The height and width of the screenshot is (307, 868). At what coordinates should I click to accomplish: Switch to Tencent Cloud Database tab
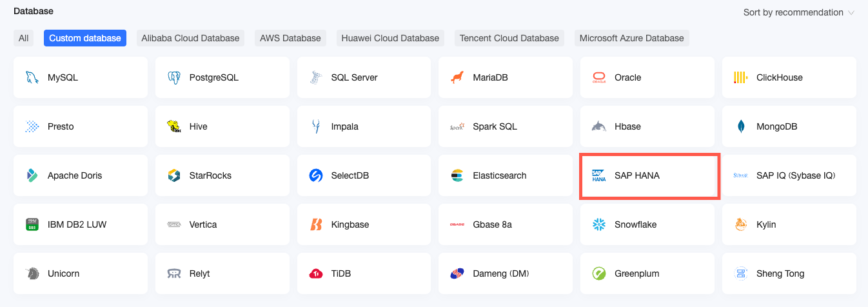point(509,38)
